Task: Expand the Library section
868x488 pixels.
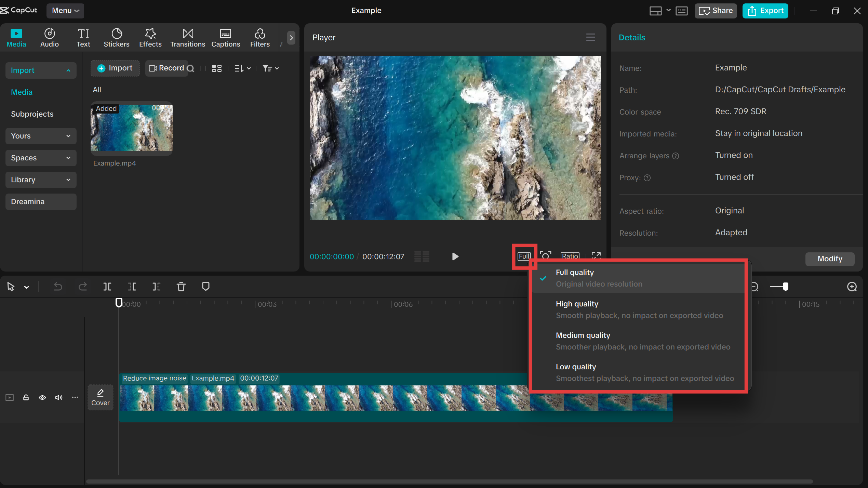Action: 41,180
